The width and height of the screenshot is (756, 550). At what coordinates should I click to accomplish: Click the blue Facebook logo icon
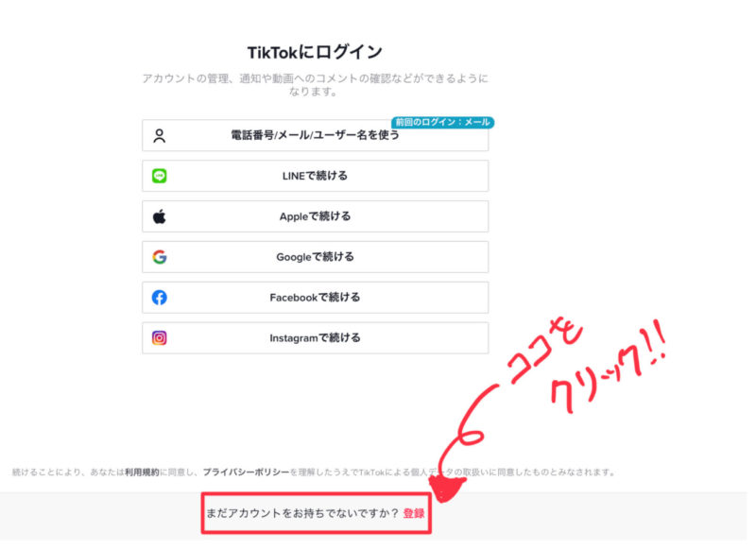coord(160,298)
